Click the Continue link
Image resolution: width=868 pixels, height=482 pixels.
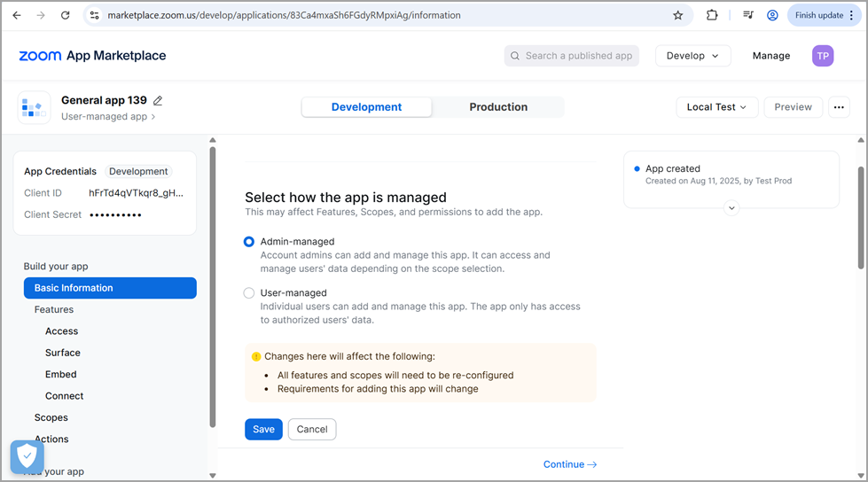tap(570, 464)
